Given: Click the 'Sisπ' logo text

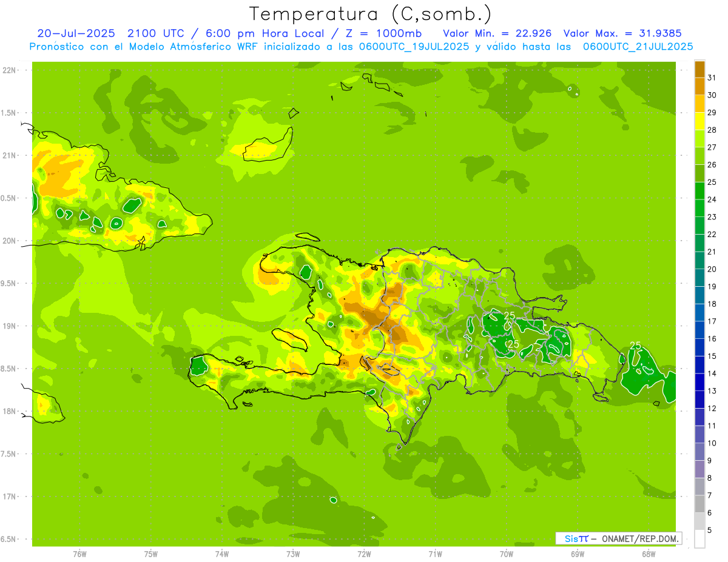Looking at the screenshot, I should coord(576,538).
